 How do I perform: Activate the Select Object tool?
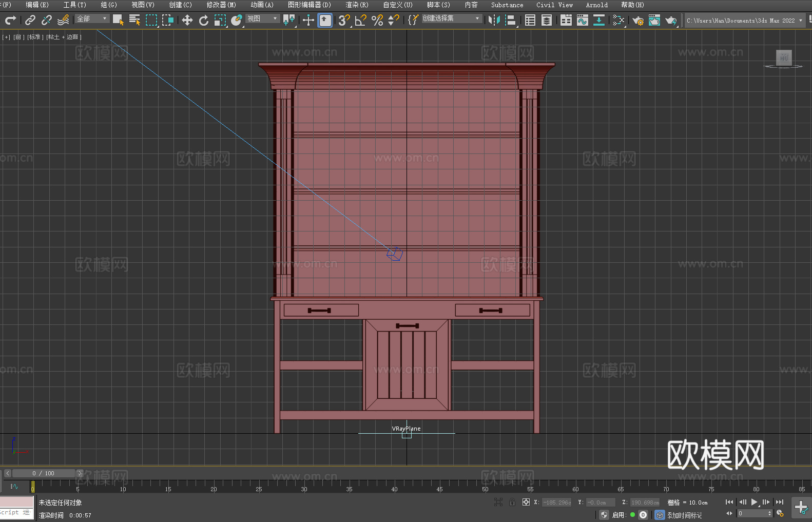[x=118, y=20]
